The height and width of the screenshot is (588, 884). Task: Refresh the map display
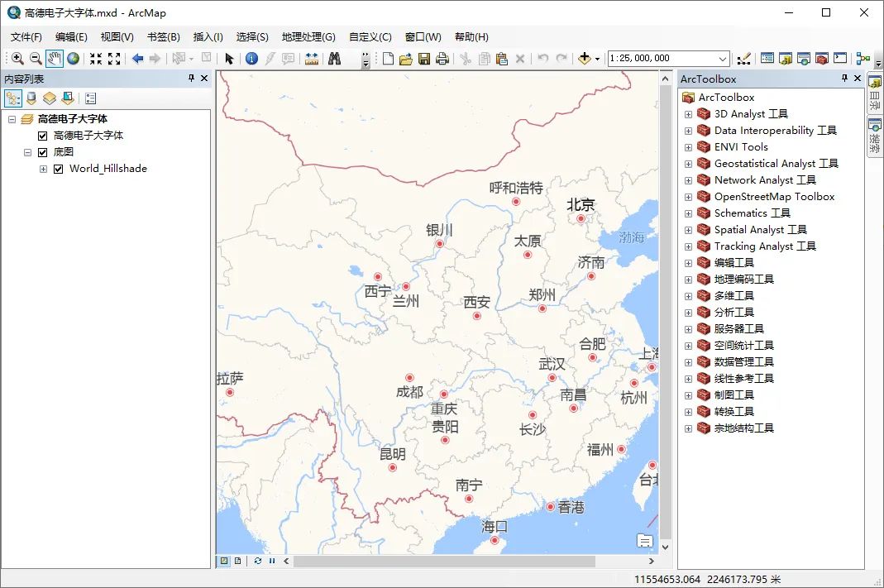258,561
